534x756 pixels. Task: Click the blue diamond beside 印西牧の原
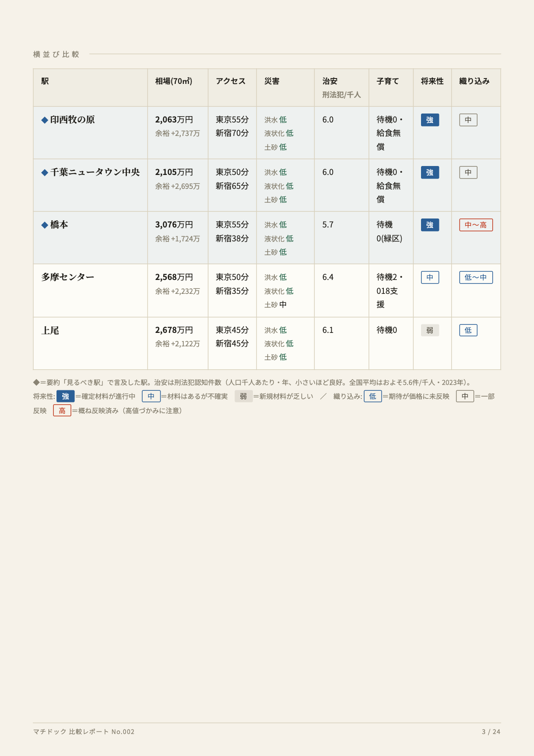[x=44, y=120]
